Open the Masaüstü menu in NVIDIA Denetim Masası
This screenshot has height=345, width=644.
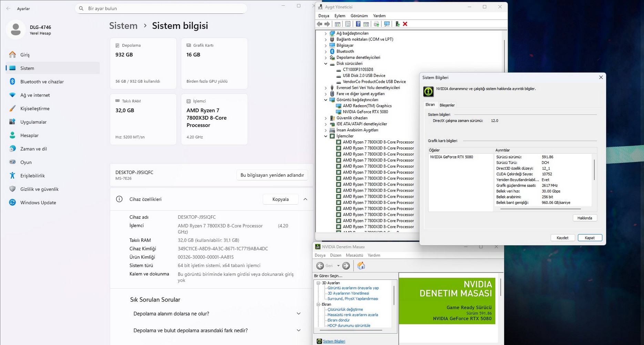(x=354, y=255)
